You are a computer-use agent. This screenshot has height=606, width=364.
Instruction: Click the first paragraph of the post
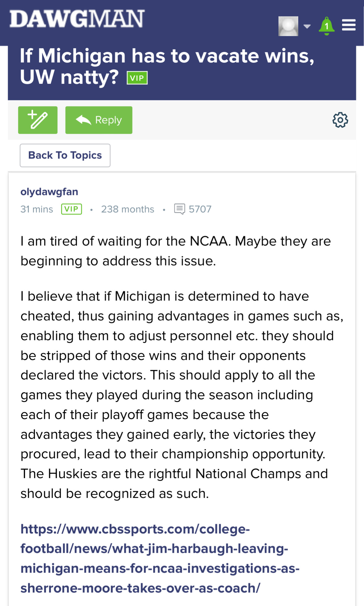pos(175,251)
